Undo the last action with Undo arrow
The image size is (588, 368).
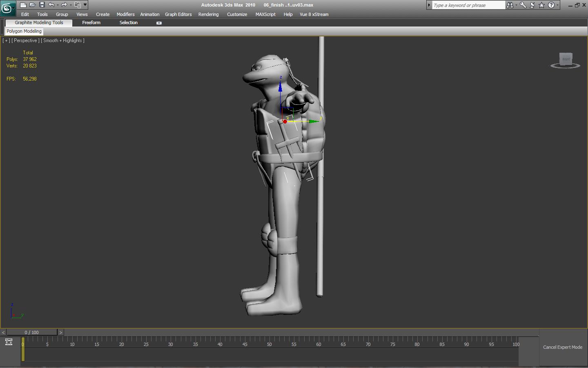point(51,5)
